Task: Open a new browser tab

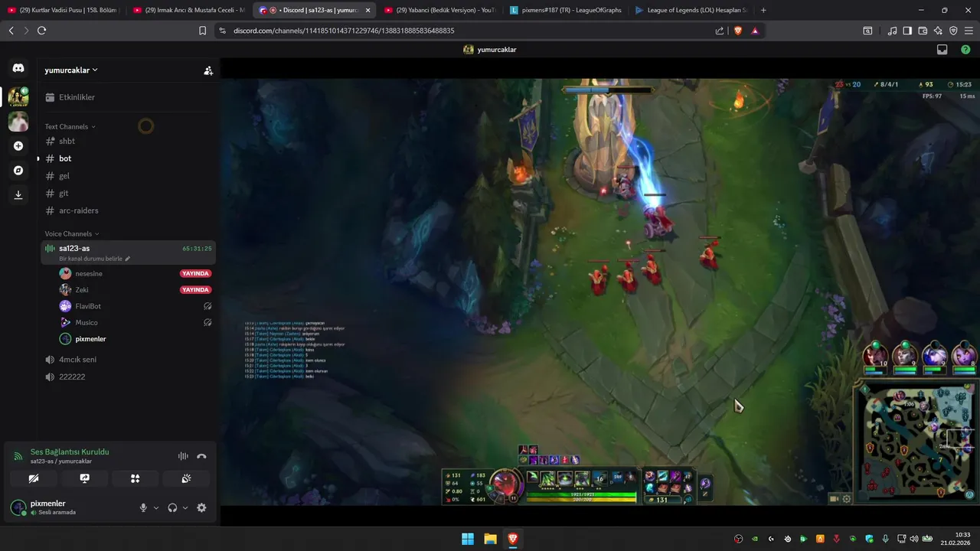Action: click(763, 10)
